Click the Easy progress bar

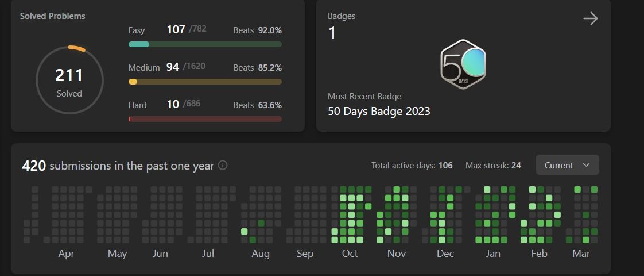(x=205, y=44)
